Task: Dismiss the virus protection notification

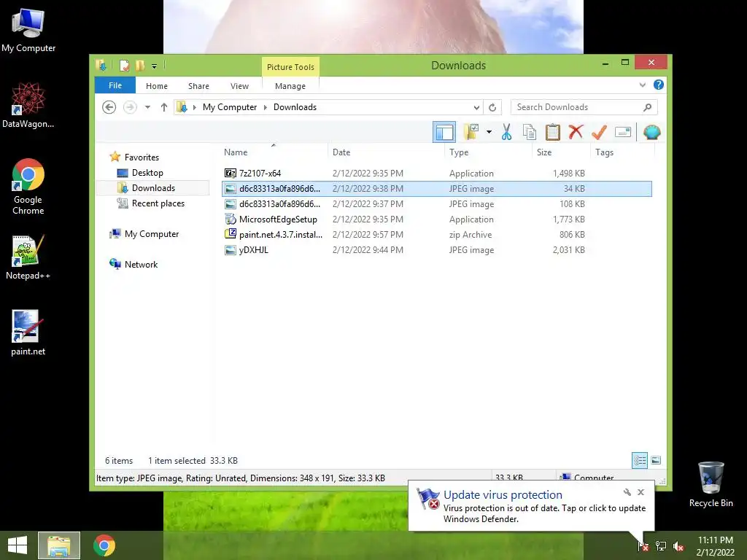Action: (640, 492)
